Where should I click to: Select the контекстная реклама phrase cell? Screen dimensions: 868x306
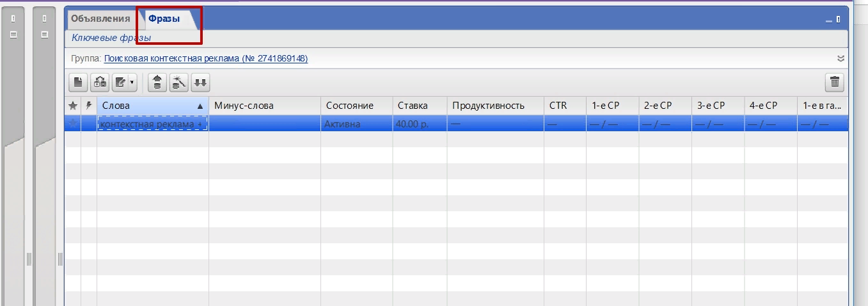(x=153, y=124)
